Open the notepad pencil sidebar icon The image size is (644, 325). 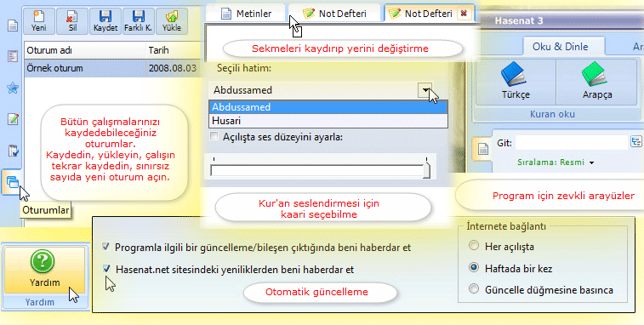13,119
